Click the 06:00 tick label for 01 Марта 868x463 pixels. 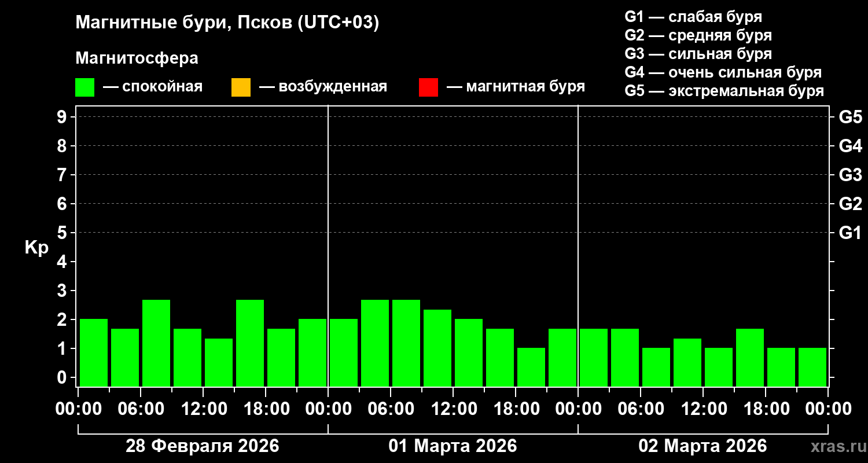[391, 409]
